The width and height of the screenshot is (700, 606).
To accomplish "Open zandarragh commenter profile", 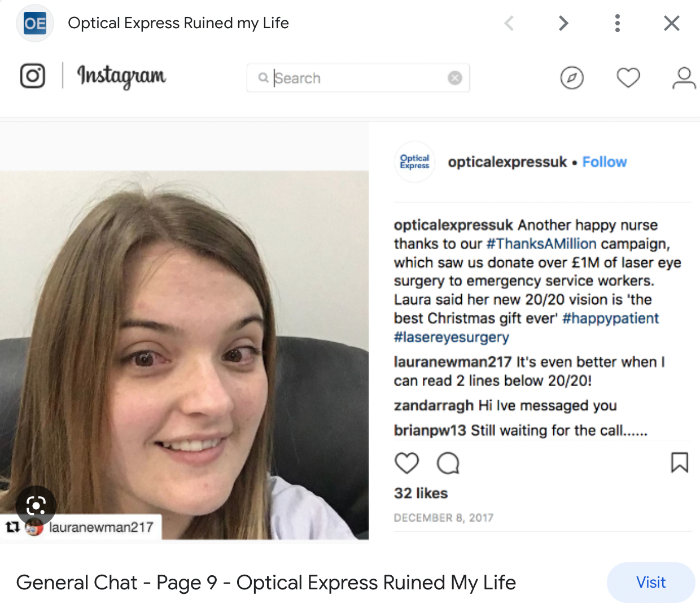I will (433, 405).
